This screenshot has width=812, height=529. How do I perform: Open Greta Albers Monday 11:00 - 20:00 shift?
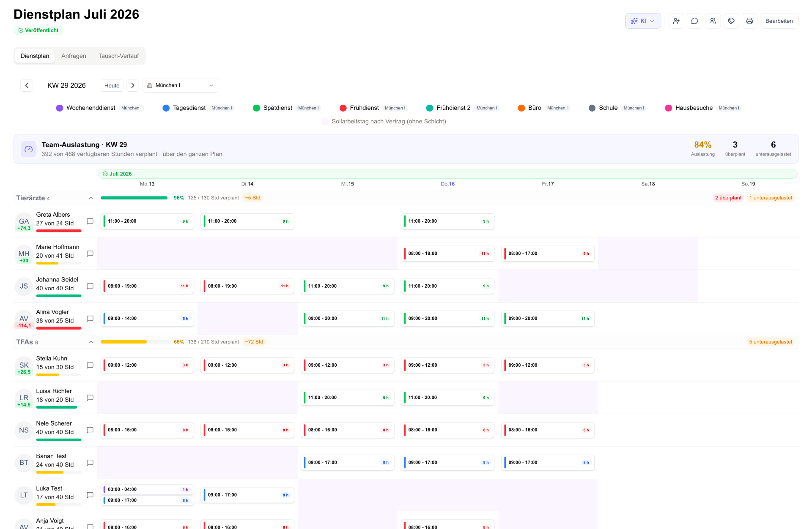tap(147, 221)
